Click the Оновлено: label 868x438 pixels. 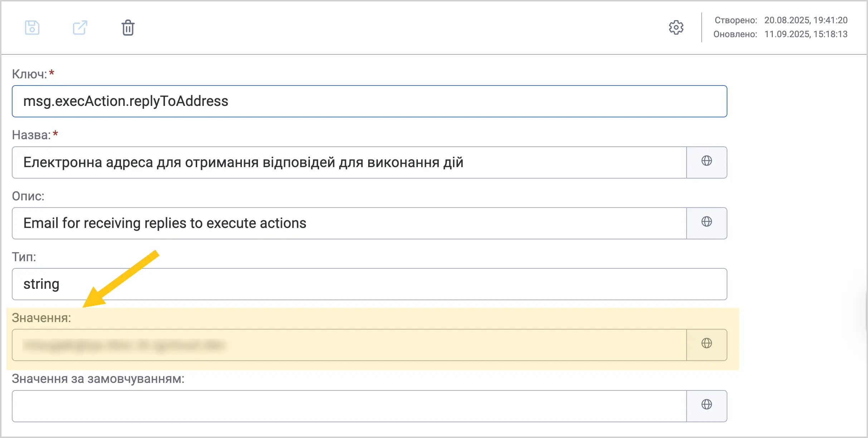[735, 34]
